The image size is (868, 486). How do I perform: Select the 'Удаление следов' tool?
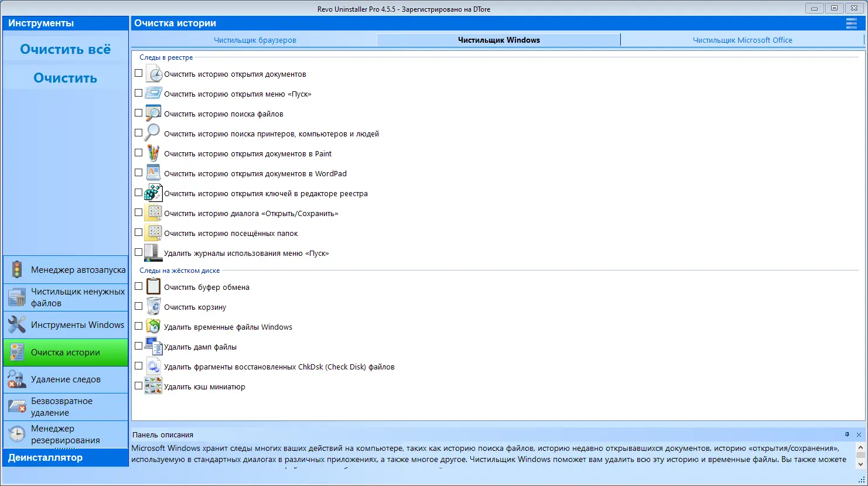(x=66, y=379)
